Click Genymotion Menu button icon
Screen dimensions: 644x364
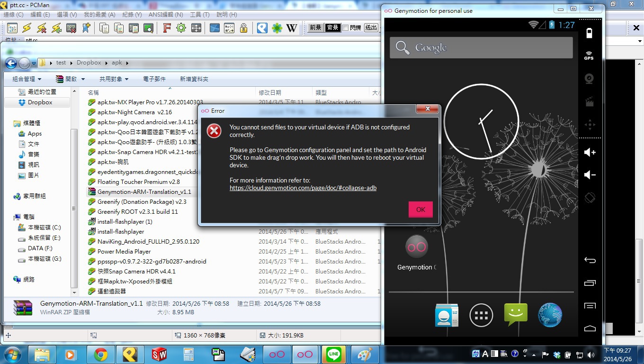590,306
